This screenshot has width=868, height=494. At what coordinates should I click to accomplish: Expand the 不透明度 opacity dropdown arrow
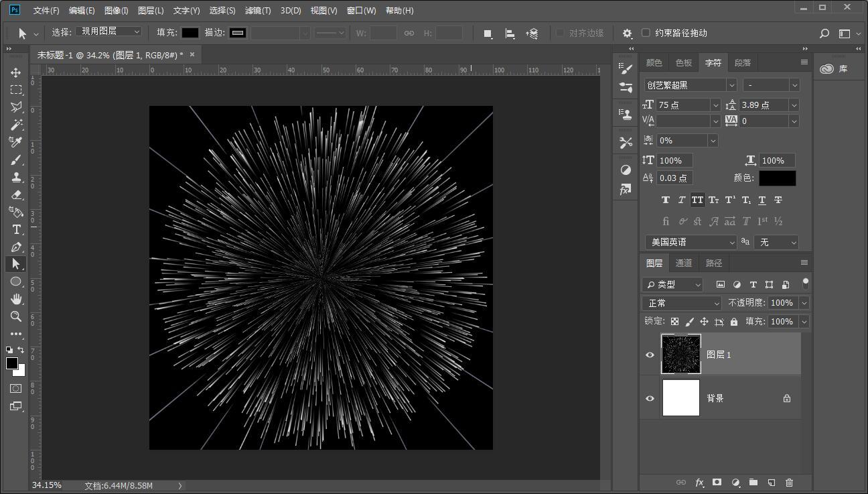(x=804, y=303)
